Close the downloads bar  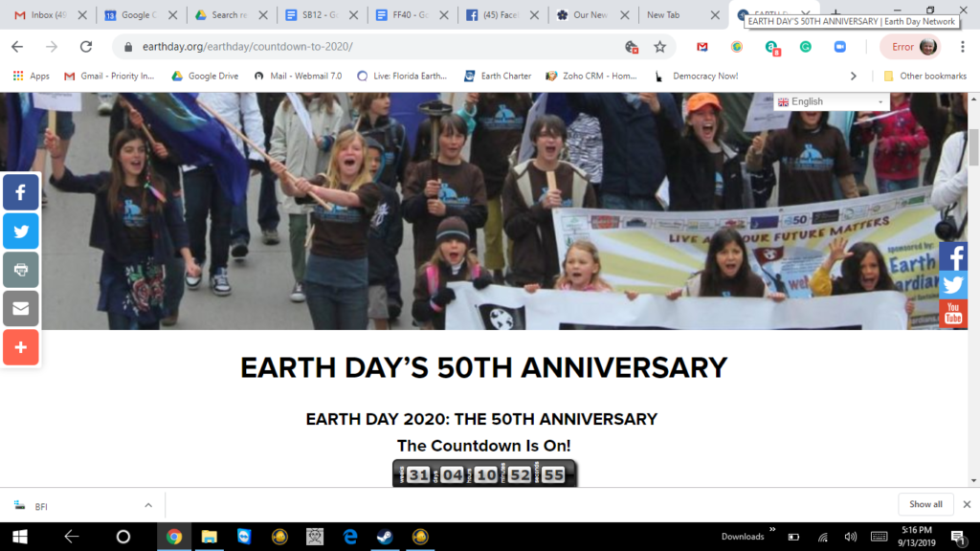[x=967, y=504]
